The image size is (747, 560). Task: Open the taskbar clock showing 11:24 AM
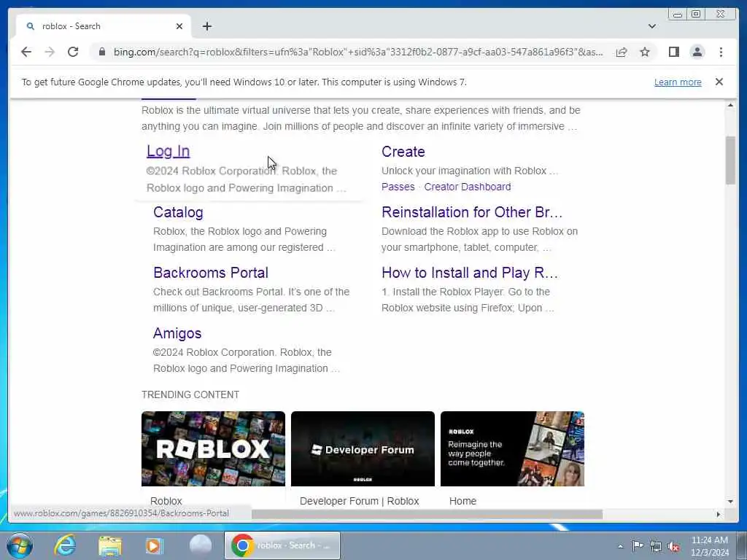tap(710, 546)
